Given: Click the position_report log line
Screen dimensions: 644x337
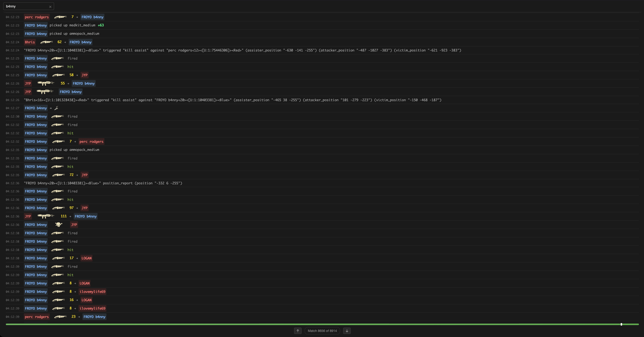Looking at the screenshot, I should [x=103, y=183].
